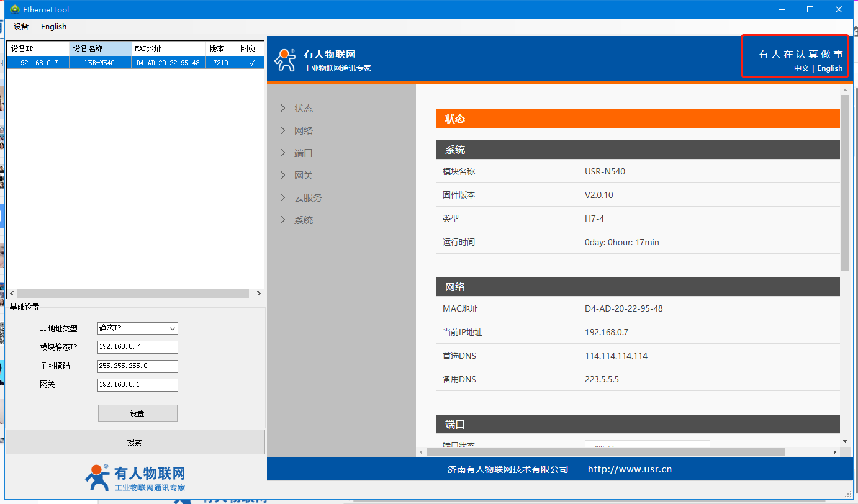Expand the 状态 sidebar section
Viewport: 858px width, 504px height.
click(303, 109)
